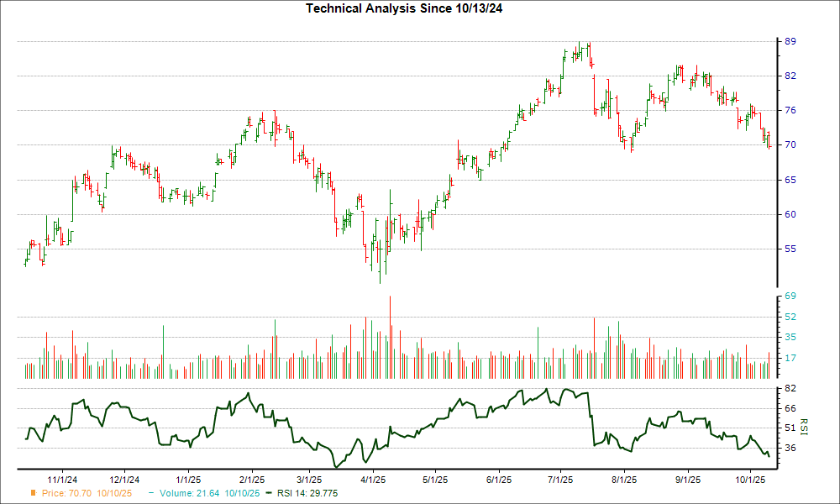Screen dimensions: 840x504
Task: Click the 1/1/25 x-axis date label
Action: coord(187,479)
